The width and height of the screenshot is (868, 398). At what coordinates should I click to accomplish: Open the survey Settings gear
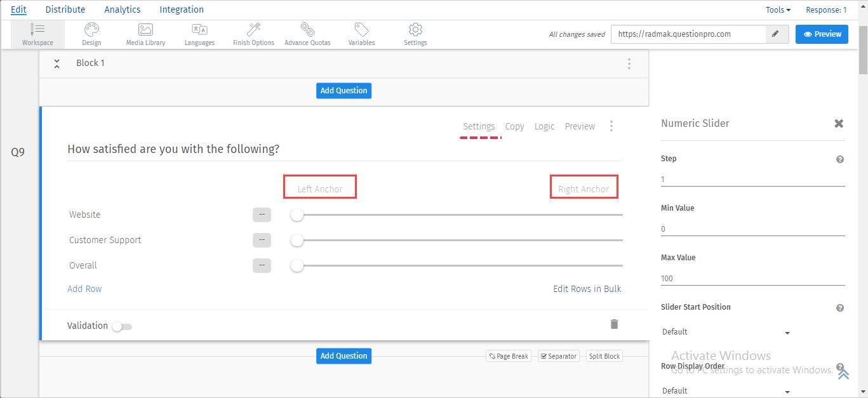[x=415, y=34]
